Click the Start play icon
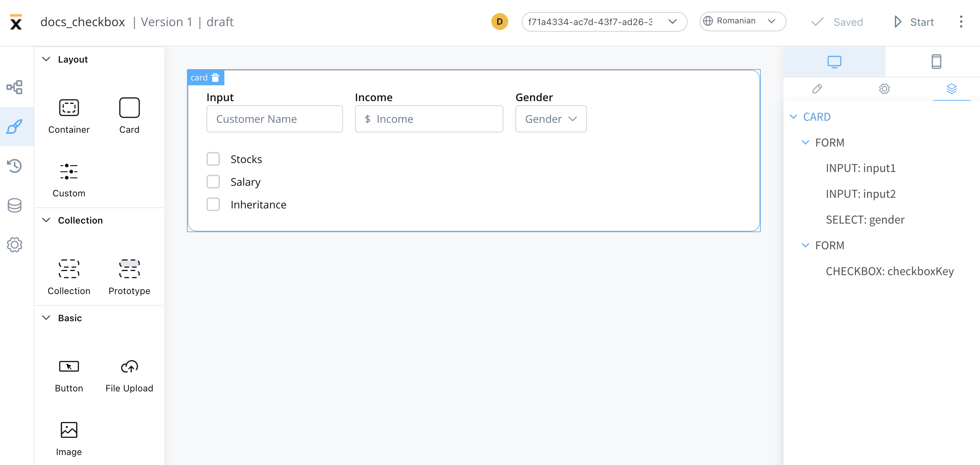 898,22
